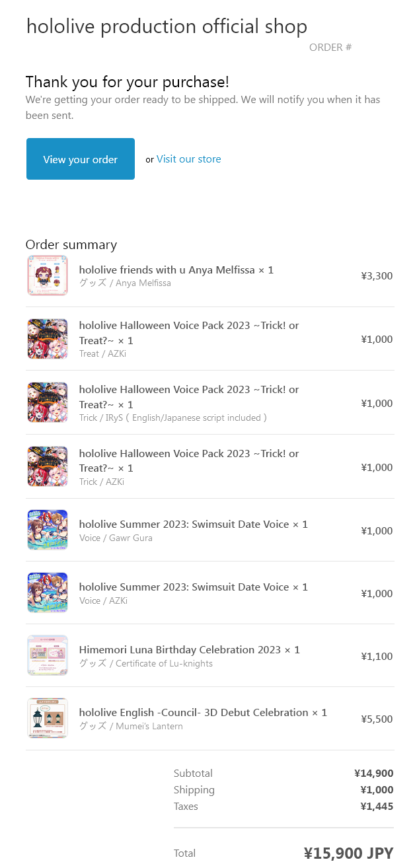415x868 pixels.
Task: Click the Mumei's Lantern product thumbnail
Action: (48, 718)
